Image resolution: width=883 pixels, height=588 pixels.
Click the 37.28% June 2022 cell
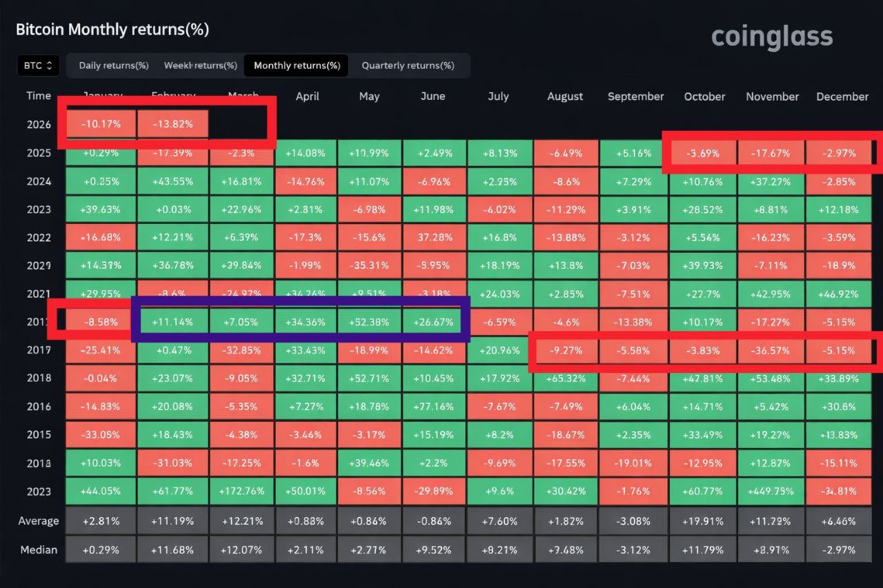click(x=433, y=236)
